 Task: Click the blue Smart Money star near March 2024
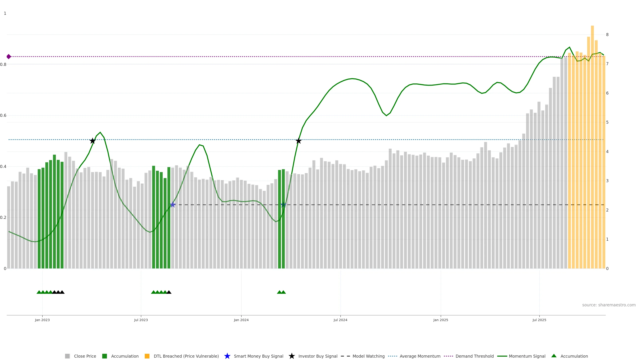[283, 205]
